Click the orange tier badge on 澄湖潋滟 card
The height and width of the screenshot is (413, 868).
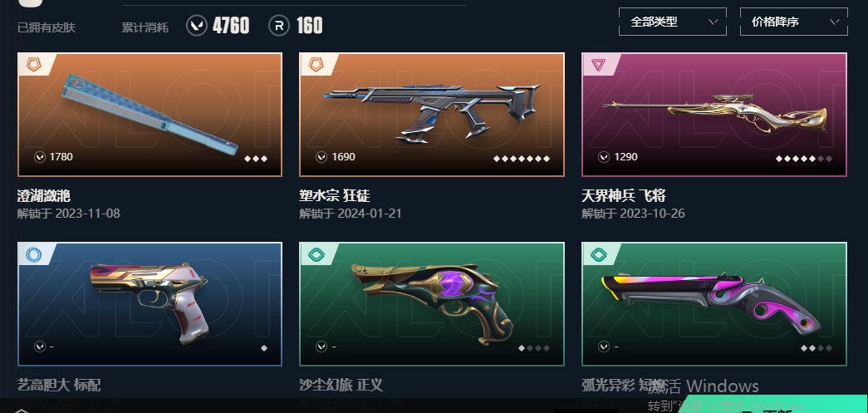coord(33,66)
